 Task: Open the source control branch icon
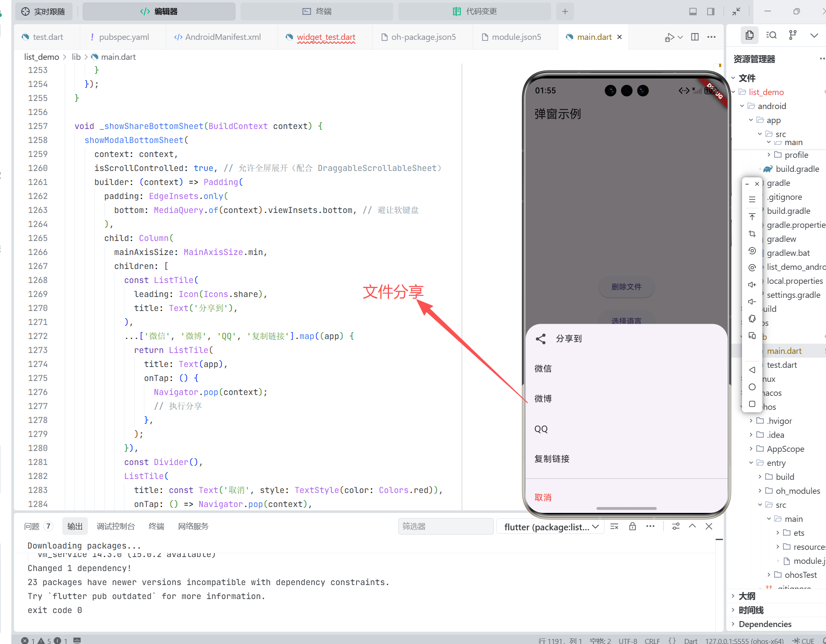coord(792,35)
